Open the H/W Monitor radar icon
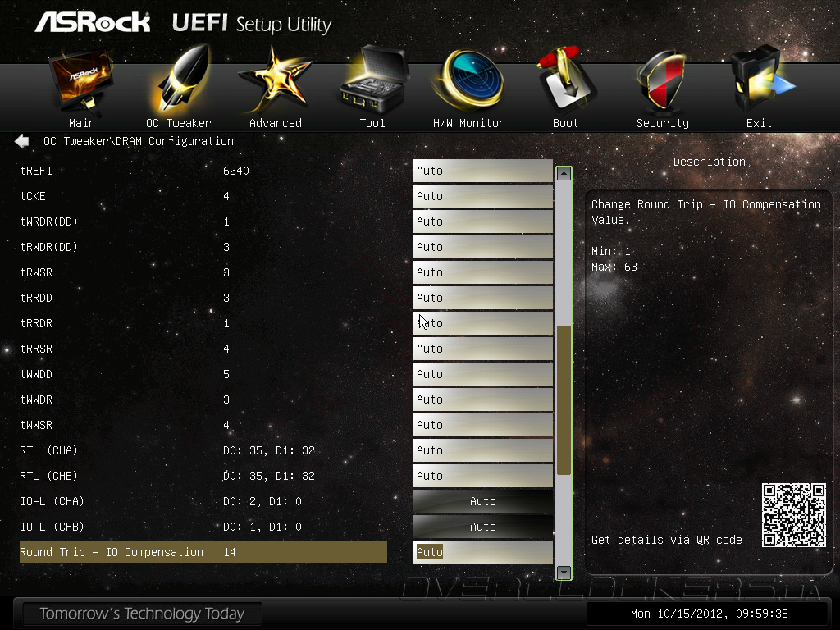840x630 pixels. pyautogui.click(x=469, y=80)
